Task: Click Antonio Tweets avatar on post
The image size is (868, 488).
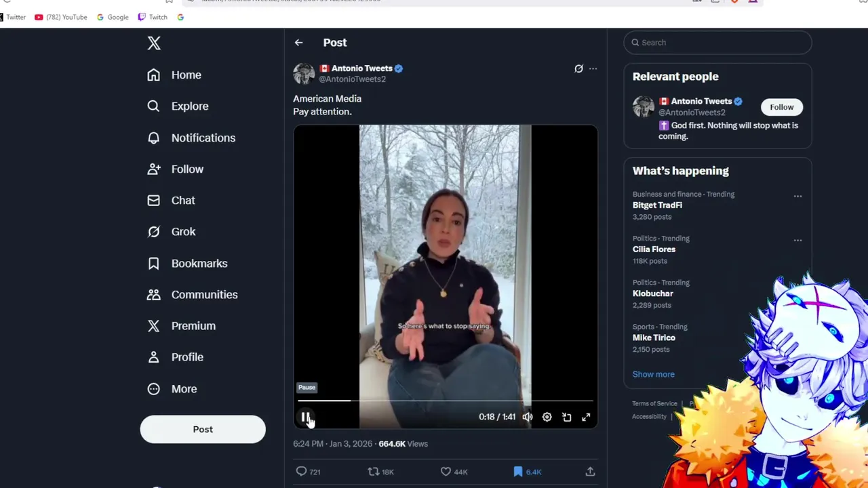Action: pyautogui.click(x=304, y=73)
